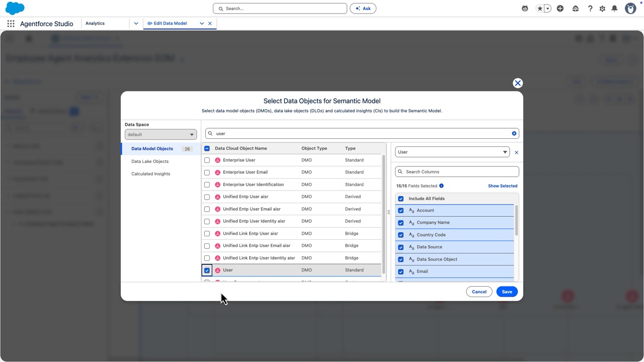Select the Unified Link Entp User Identity aisr row

292,258
